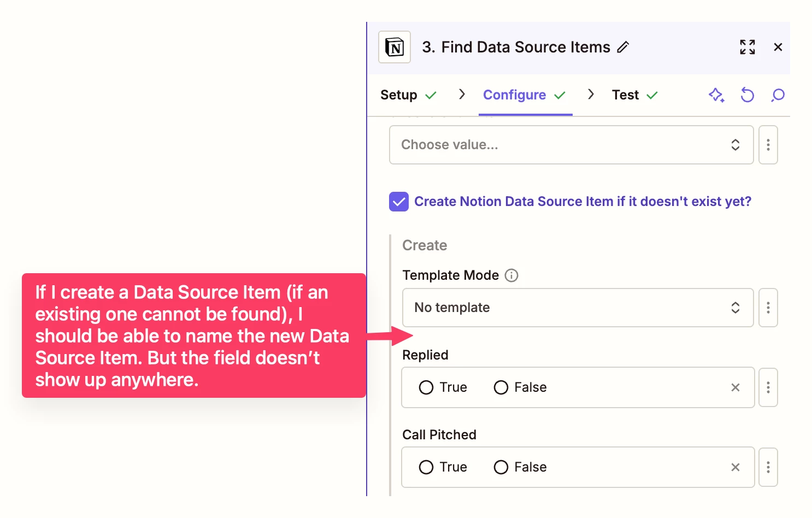Select True for Replied
Image resolution: width=812 pixels, height=518 pixels.
[426, 387]
